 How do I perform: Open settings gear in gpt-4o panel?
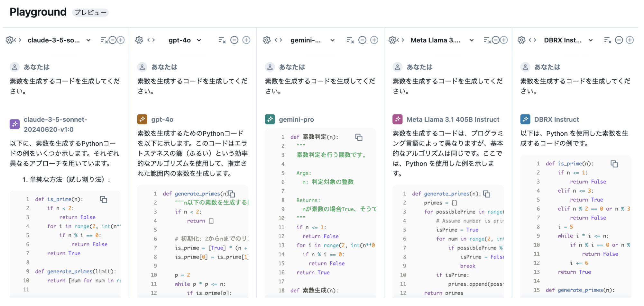(139, 40)
